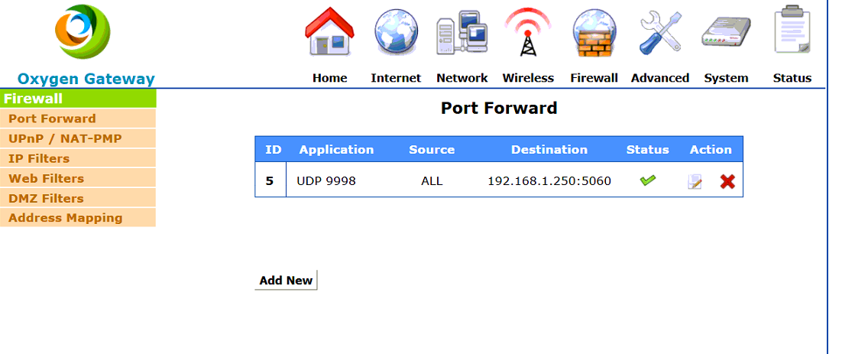Toggle the green status checkmark for rule 5
868x354 pixels.
pos(648,180)
